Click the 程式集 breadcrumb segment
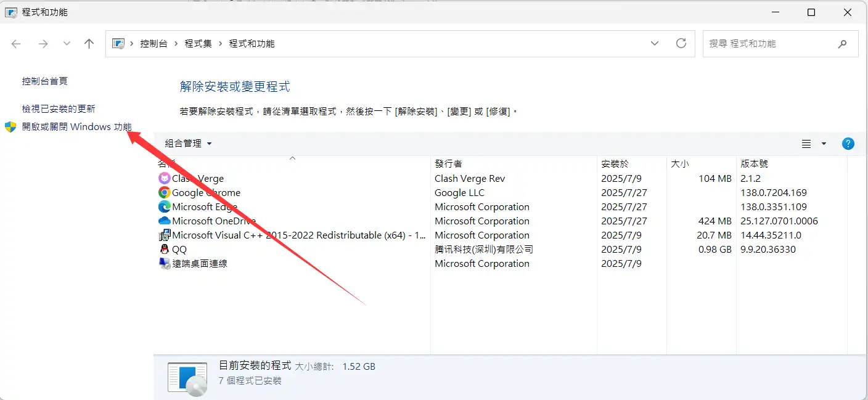Screen dimensions: 868x400 pos(198,44)
